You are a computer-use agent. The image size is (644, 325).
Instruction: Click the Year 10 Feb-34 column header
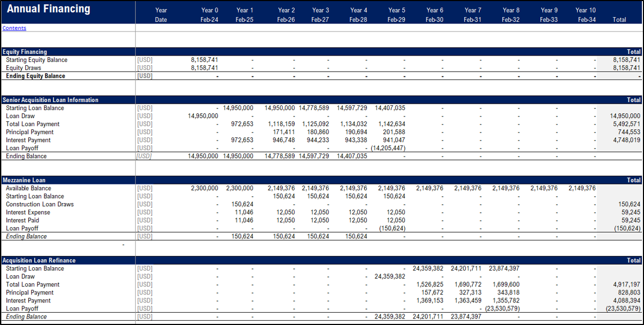click(585, 14)
